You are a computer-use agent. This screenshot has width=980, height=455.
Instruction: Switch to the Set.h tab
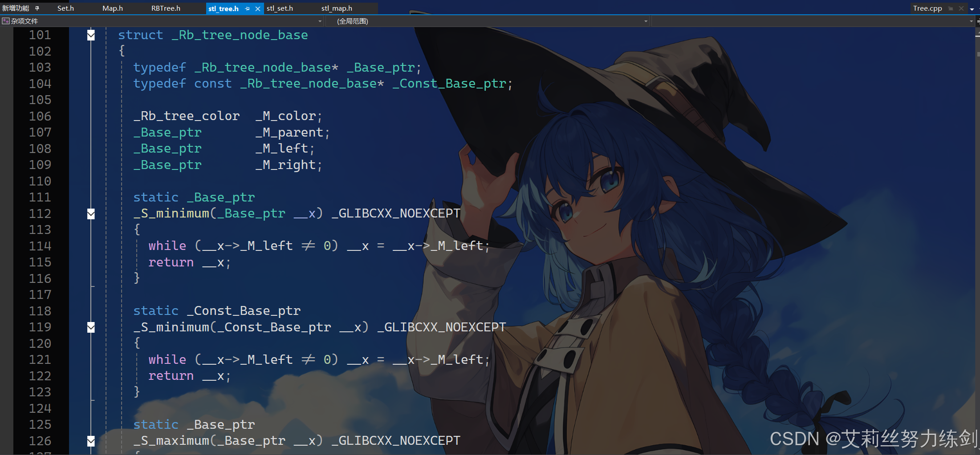65,8
